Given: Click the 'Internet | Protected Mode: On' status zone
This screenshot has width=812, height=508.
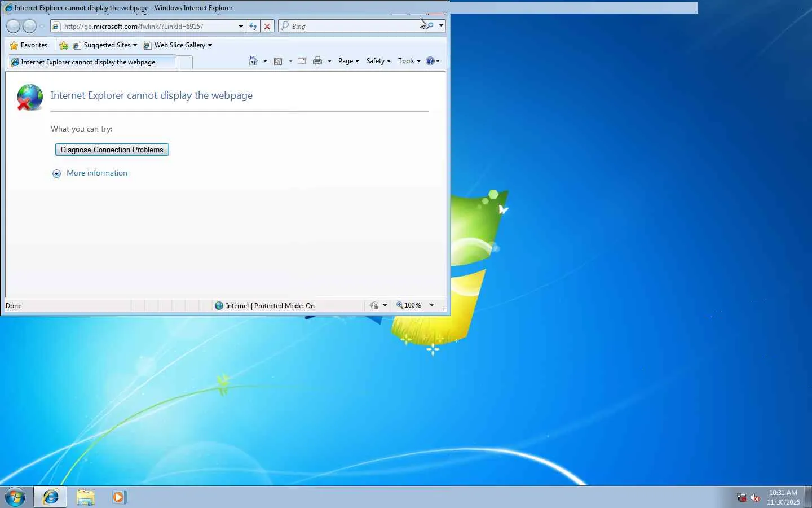Looking at the screenshot, I should tap(265, 306).
